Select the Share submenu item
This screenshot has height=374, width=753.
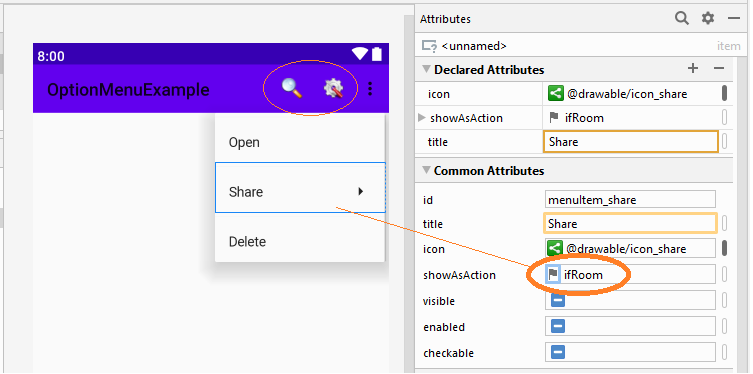[300, 187]
